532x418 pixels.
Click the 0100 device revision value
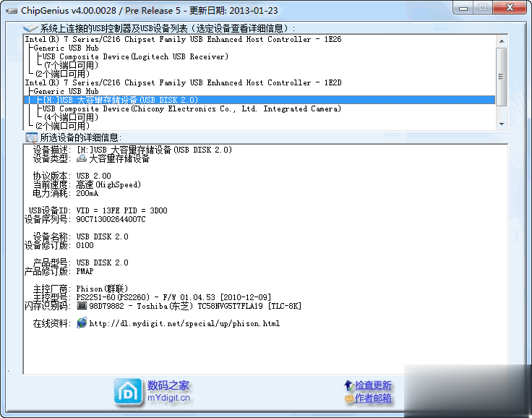click(85, 245)
